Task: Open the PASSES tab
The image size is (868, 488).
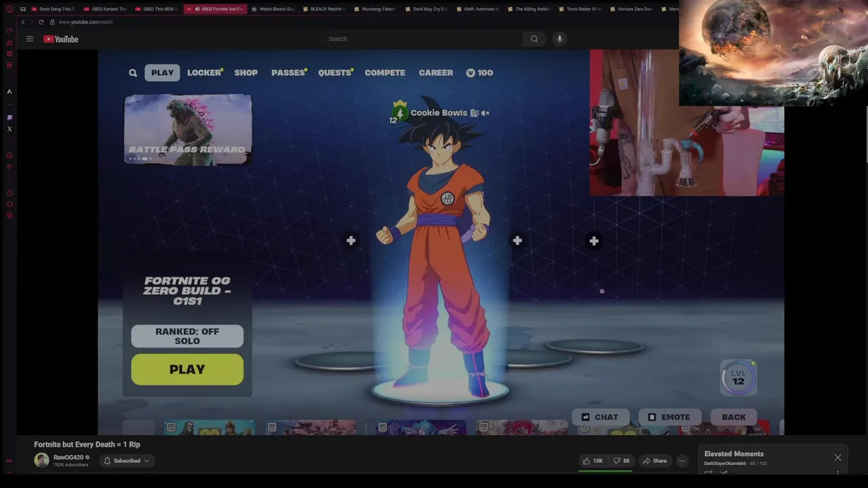Action: (x=289, y=73)
